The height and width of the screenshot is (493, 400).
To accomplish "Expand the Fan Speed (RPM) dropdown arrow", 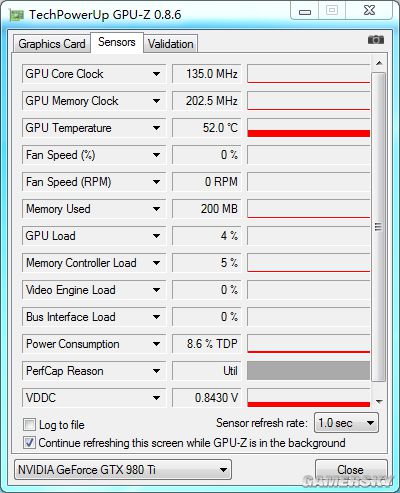I will [156, 182].
